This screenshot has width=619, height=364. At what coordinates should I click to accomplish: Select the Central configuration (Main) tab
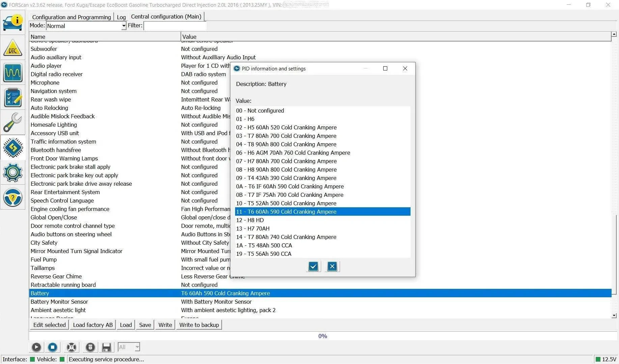pos(166,17)
